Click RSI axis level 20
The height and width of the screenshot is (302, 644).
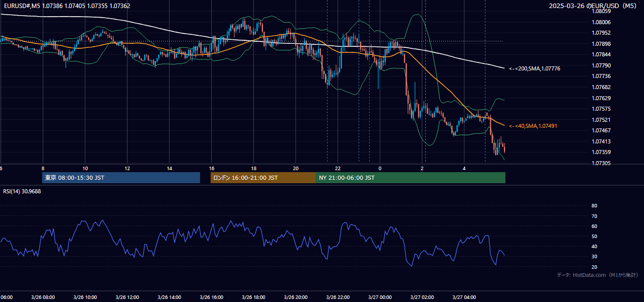click(x=594, y=267)
